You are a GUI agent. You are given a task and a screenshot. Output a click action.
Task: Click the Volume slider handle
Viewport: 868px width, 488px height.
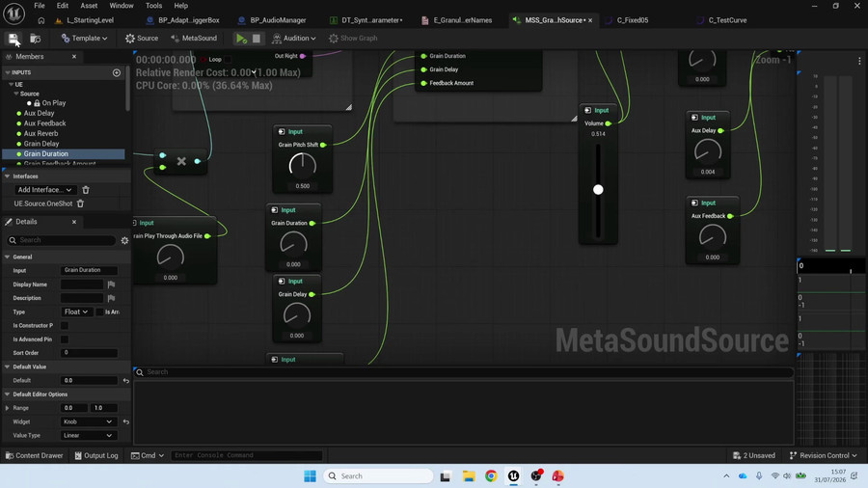tap(598, 190)
